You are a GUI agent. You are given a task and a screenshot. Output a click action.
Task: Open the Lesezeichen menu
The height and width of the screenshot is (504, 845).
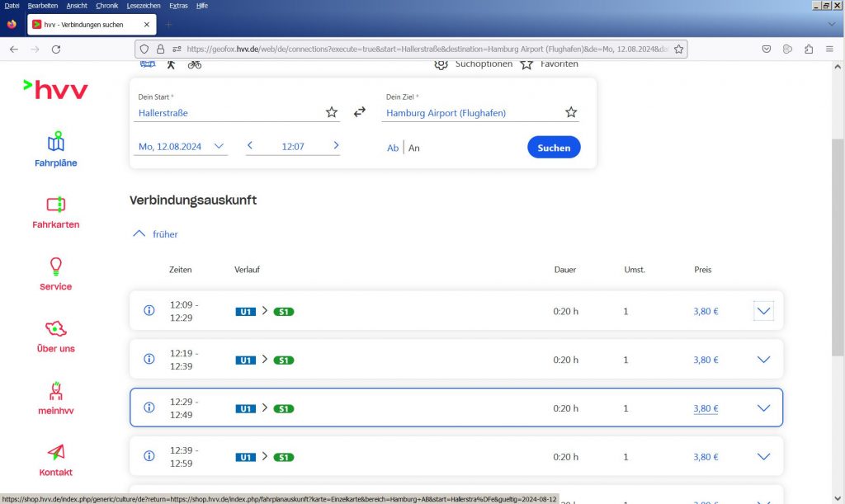144,6
